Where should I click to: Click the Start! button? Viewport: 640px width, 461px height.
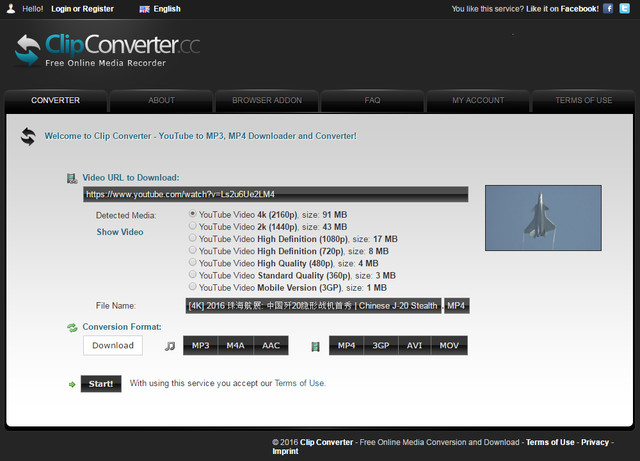point(101,384)
